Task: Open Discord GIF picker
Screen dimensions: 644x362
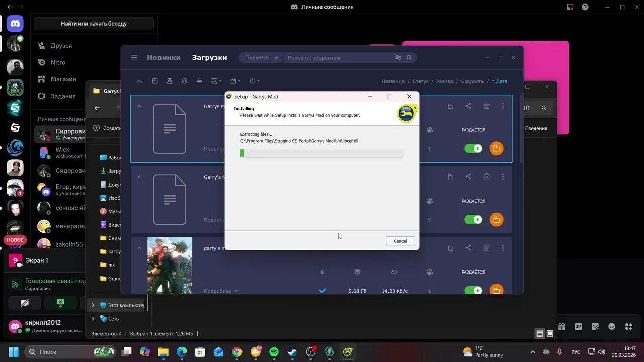Action: [579, 326]
